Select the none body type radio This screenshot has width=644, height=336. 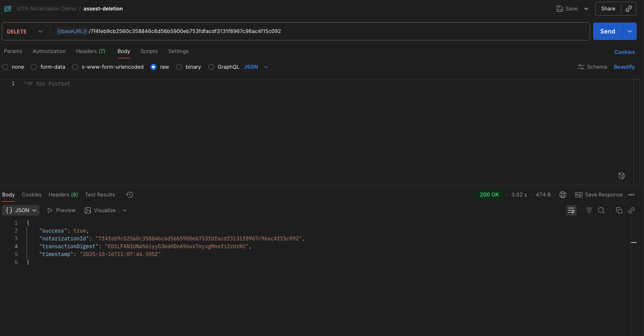(5, 67)
